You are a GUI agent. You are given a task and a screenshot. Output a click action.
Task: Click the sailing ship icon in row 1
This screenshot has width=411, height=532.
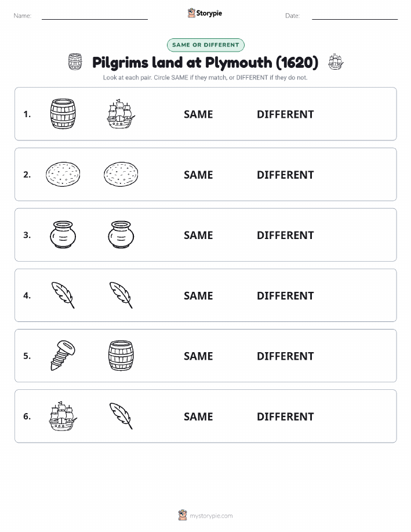pos(121,114)
